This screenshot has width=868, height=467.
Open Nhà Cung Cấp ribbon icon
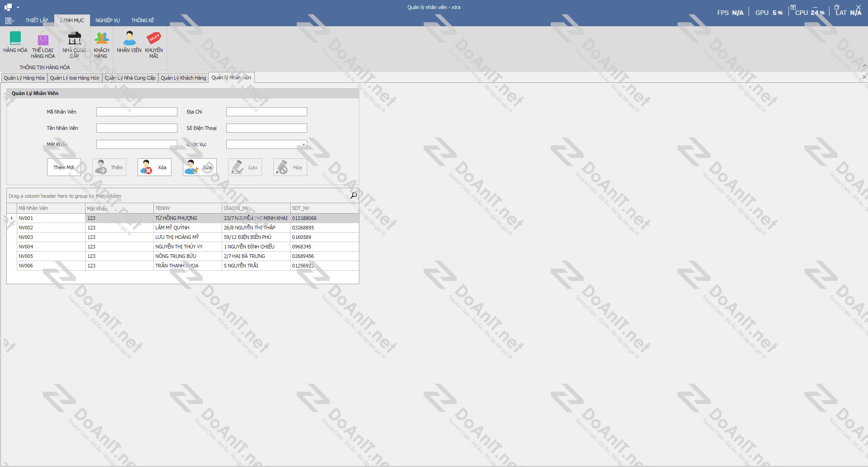74,45
